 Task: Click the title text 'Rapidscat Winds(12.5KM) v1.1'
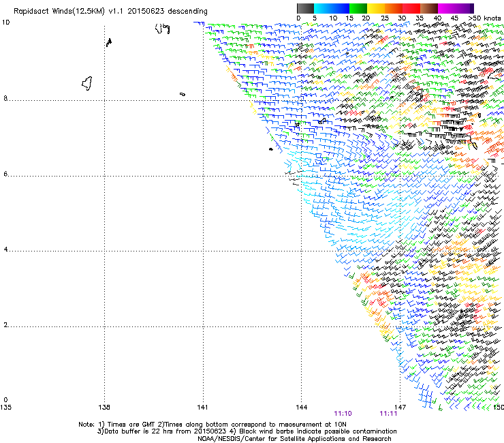point(69,12)
